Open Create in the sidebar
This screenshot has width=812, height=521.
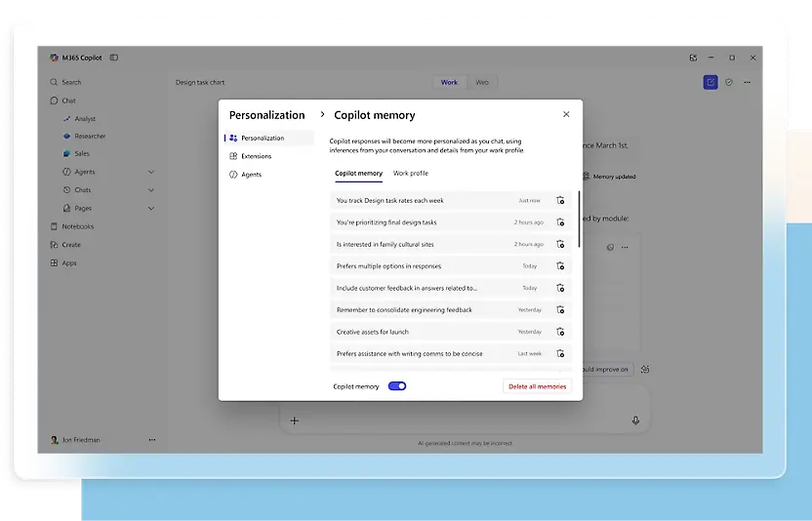pyautogui.click(x=65, y=245)
